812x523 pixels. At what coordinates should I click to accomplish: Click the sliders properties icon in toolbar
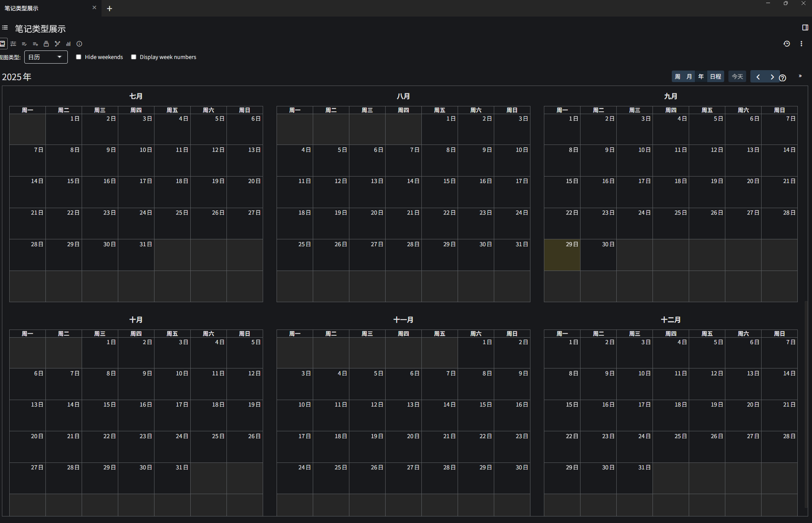tap(13, 44)
